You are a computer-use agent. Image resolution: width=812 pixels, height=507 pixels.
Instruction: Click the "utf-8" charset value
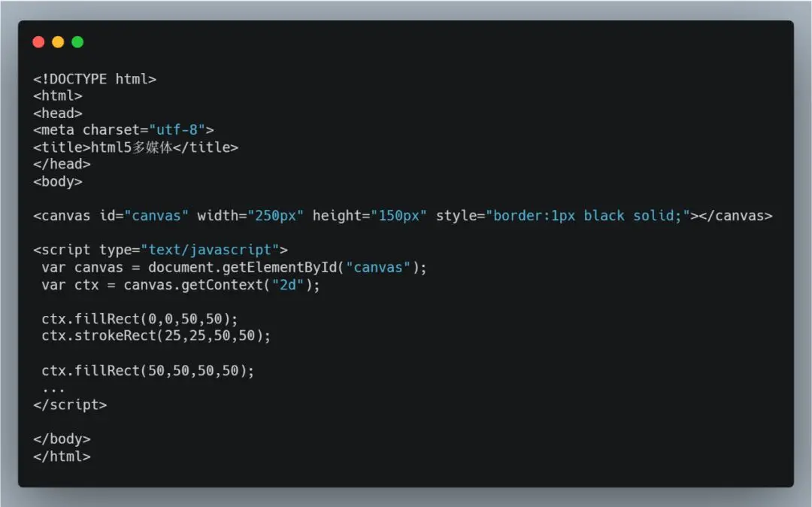[x=177, y=130]
